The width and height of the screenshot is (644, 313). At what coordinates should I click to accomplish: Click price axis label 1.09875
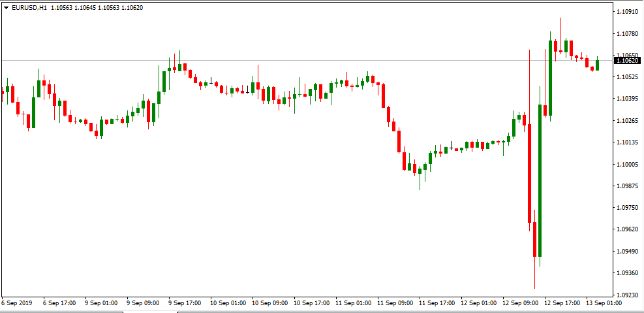[x=627, y=186]
